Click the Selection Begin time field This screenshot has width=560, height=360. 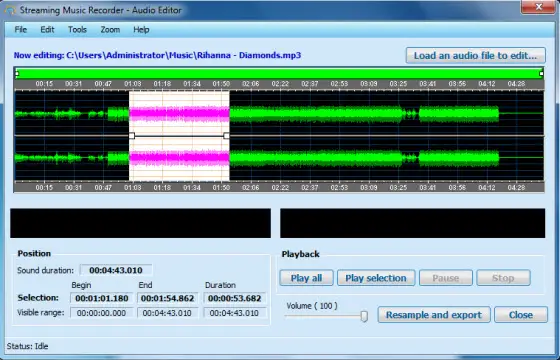102,298
